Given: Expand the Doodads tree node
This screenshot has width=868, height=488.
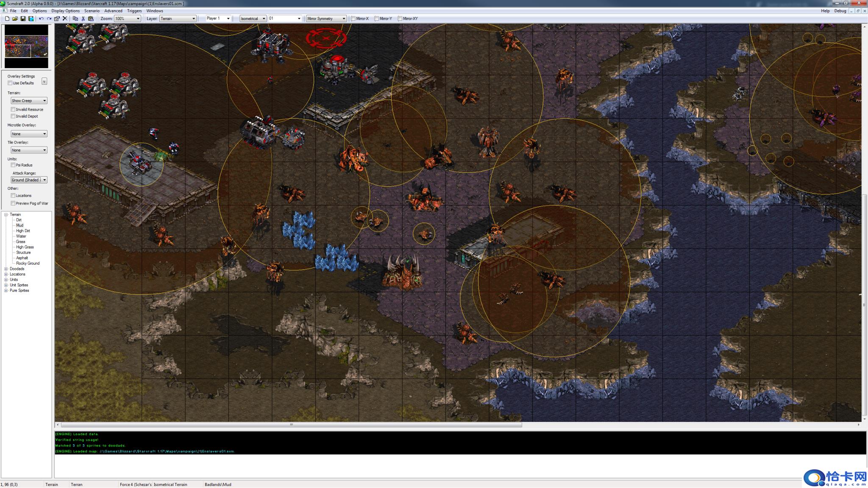Looking at the screenshot, I should pyautogui.click(x=6, y=269).
